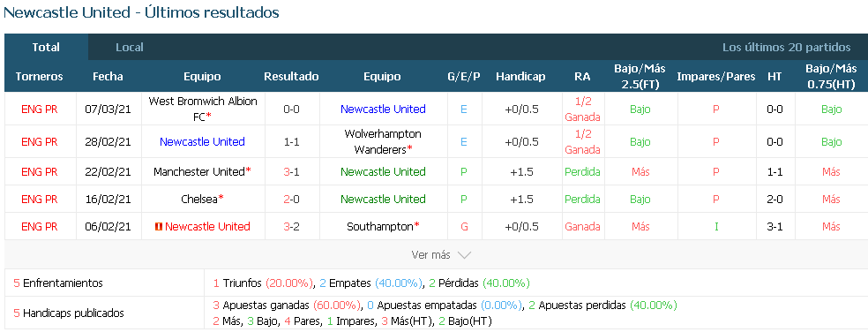Select the Total tab
Viewport: 868px width, 332px height.
coord(46,48)
